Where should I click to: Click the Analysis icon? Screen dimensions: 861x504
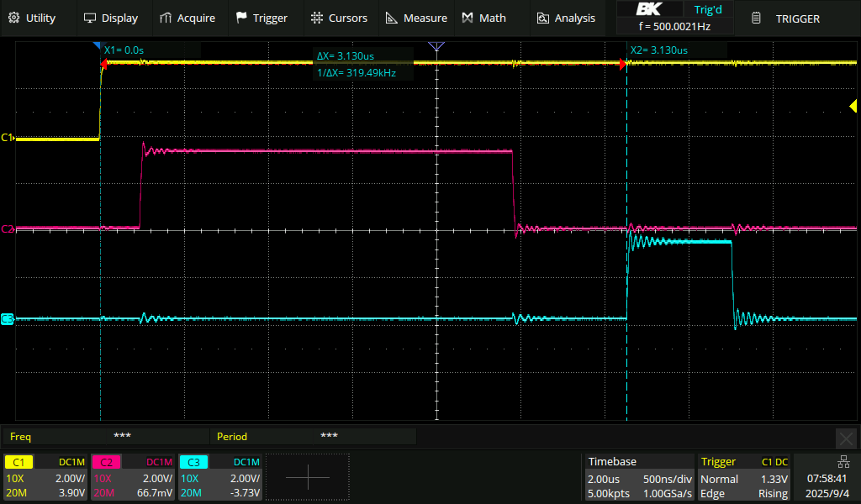tap(542, 18)
